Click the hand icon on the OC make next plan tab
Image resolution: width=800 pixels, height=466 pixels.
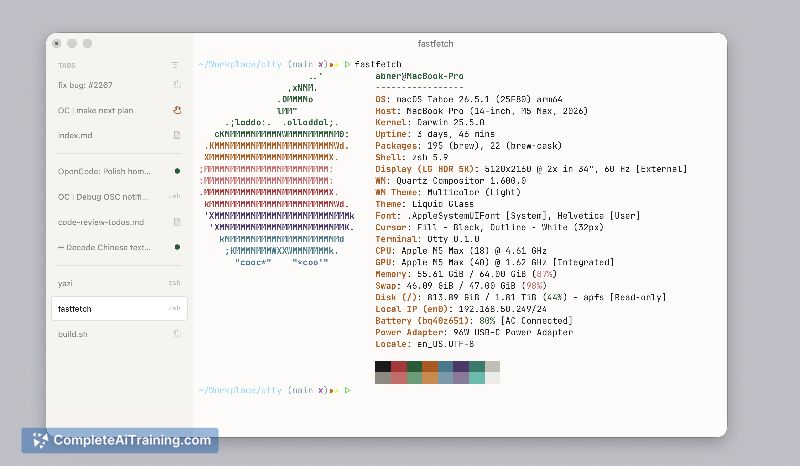click(177, 110)
